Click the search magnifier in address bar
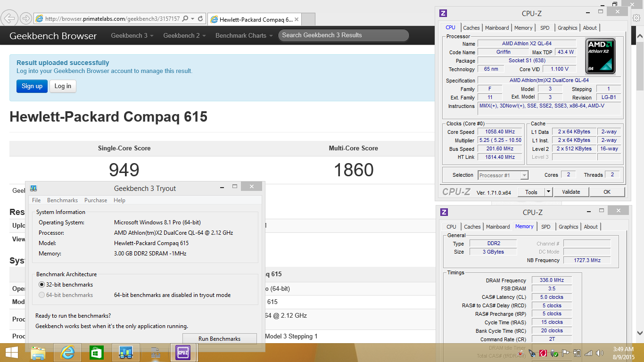This screenshot has width=644, height=362. (185, 19)
